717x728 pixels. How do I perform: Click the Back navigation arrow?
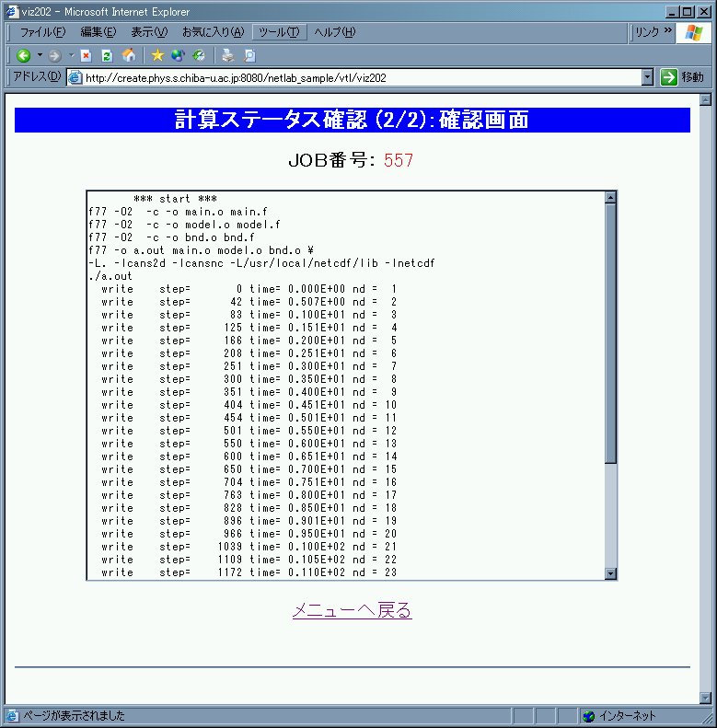pos(23,56)
